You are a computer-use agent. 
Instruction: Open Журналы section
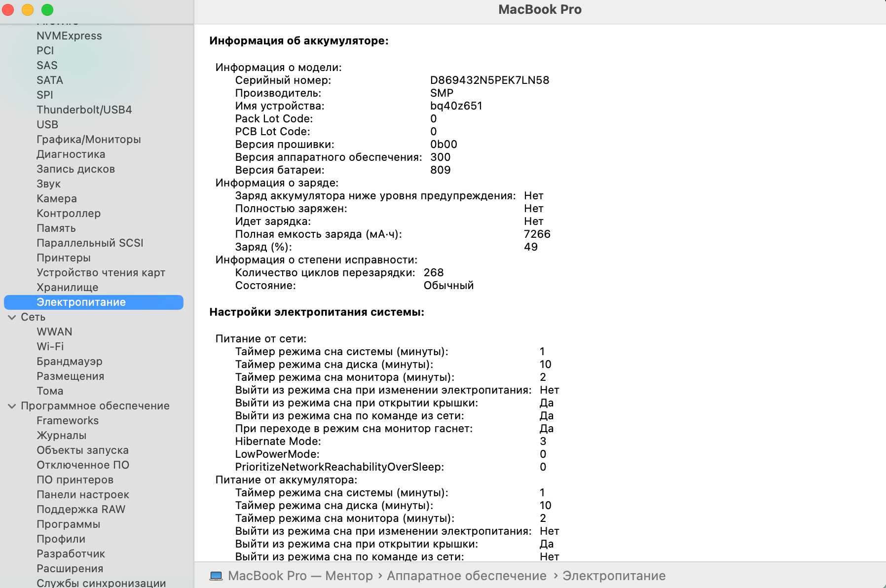pos(62,436)
